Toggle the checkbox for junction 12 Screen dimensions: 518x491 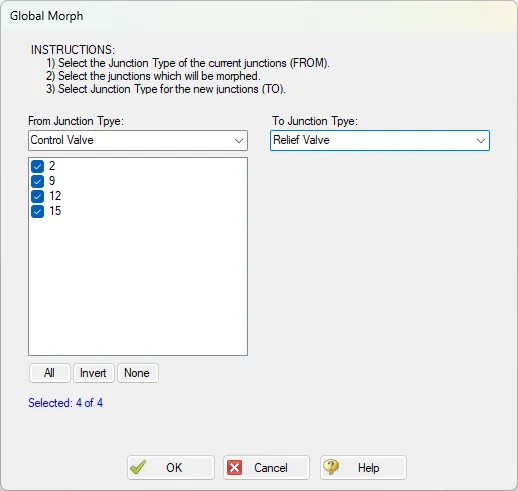(x=37, y=196)
